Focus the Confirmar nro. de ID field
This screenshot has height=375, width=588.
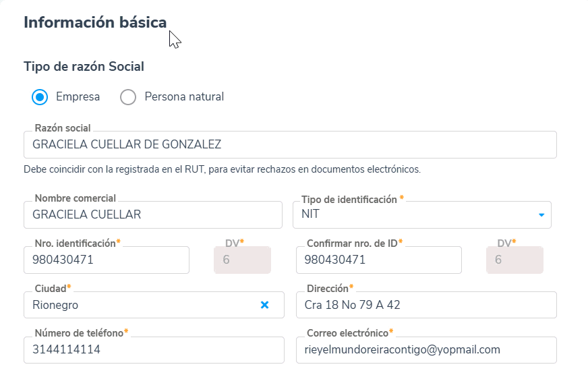coord(378,260)
